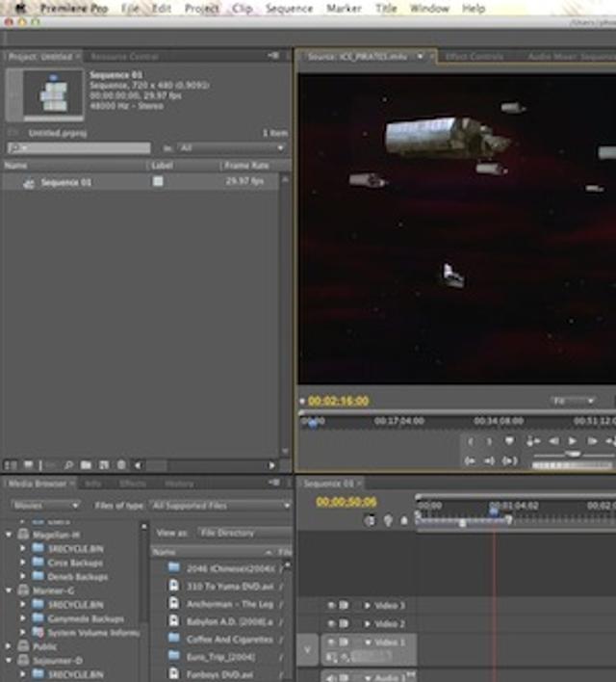
Task: Expand the Public drive
Action: (9, 646)
